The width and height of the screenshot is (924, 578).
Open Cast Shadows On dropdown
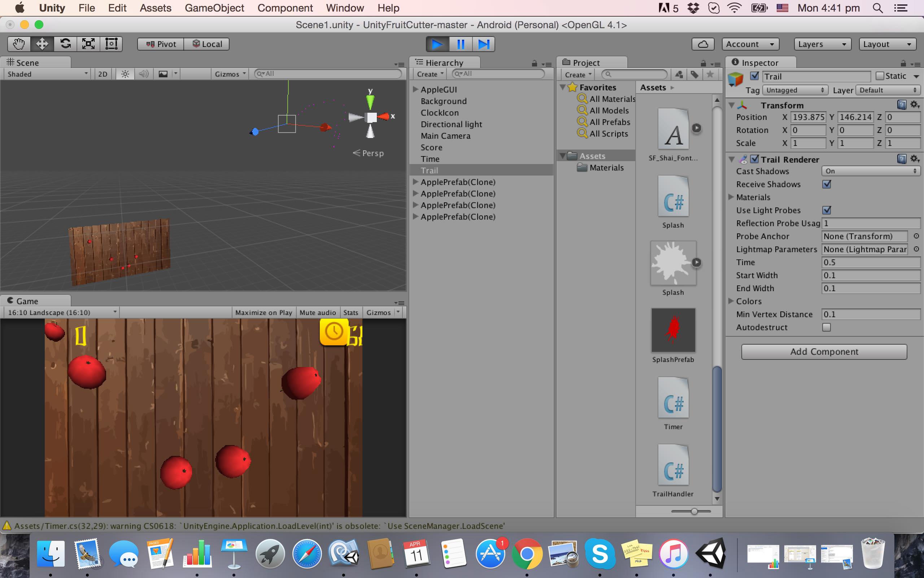(871, 171)
